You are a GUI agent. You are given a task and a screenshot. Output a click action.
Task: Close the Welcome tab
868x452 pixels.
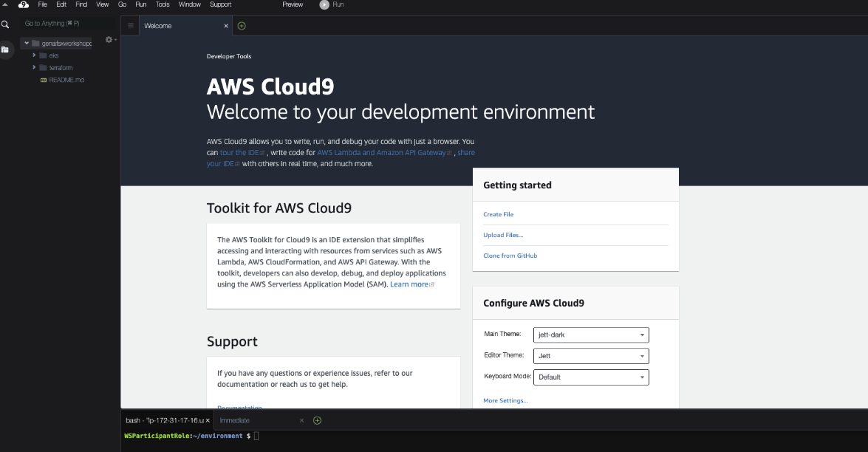226,26
